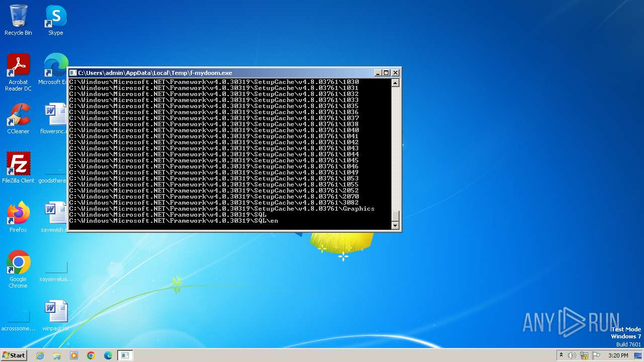
Task: Click the console scrollbar up arrow
Action: (395, 83)
